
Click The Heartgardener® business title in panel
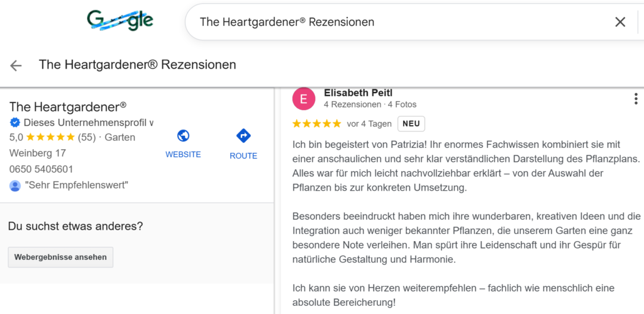(x=68, y=107)
